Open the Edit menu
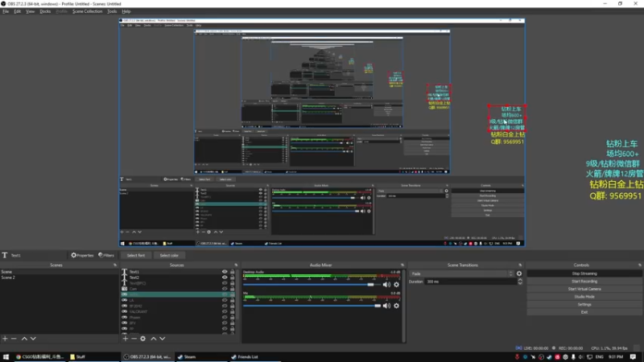Viewport: 644px width, 362px height. (17, 11)
